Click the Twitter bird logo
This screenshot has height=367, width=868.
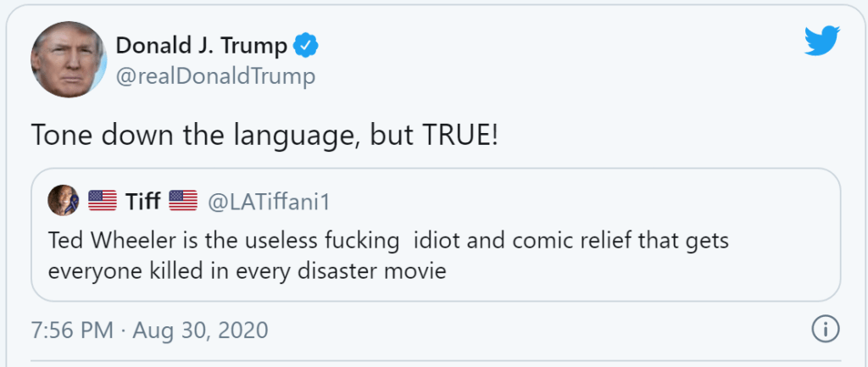pos(821,40)
